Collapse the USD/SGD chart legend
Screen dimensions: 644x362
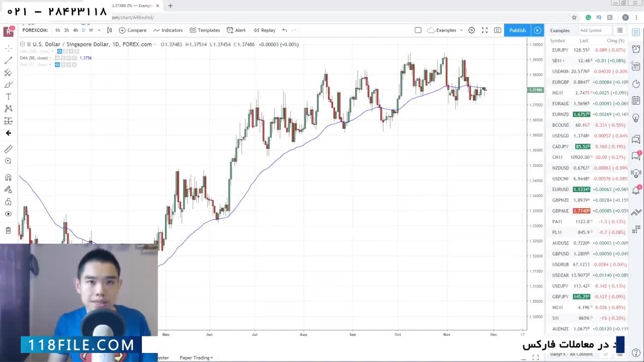coord(22,44)
